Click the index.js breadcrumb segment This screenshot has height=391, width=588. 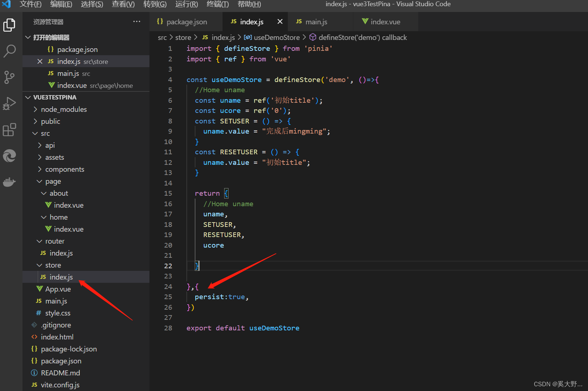[x=219, y=37]
